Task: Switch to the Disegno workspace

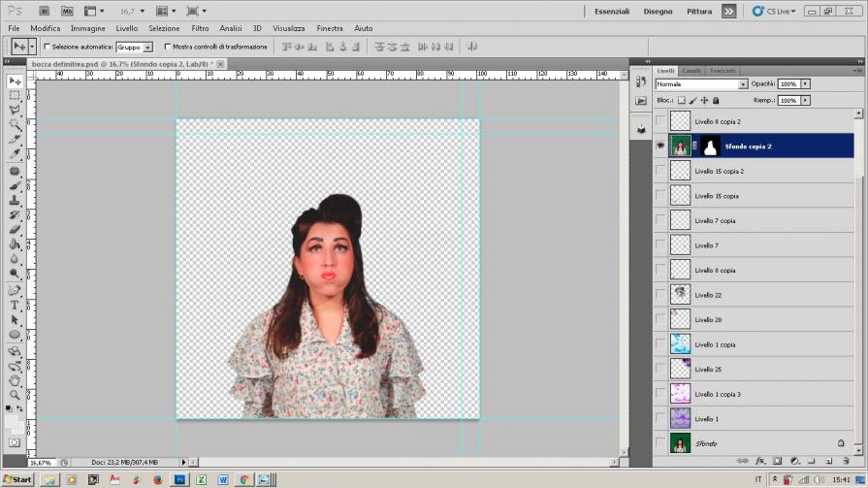Action: point(658,12)
